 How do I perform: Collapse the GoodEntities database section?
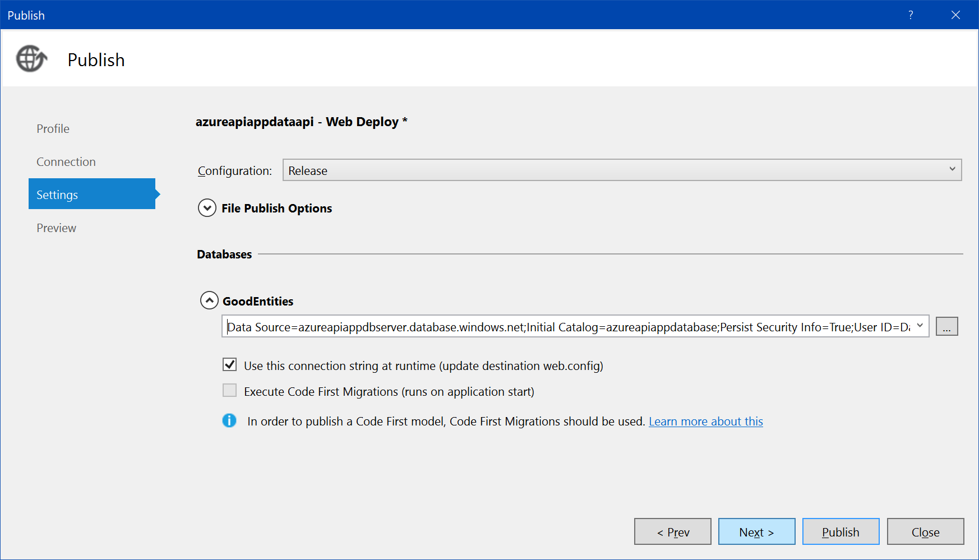[209, 300]
